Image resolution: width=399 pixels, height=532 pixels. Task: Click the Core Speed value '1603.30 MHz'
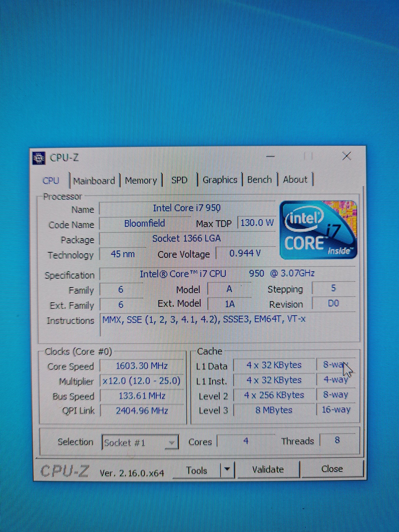pyautogui.click(x=142, y=366)
